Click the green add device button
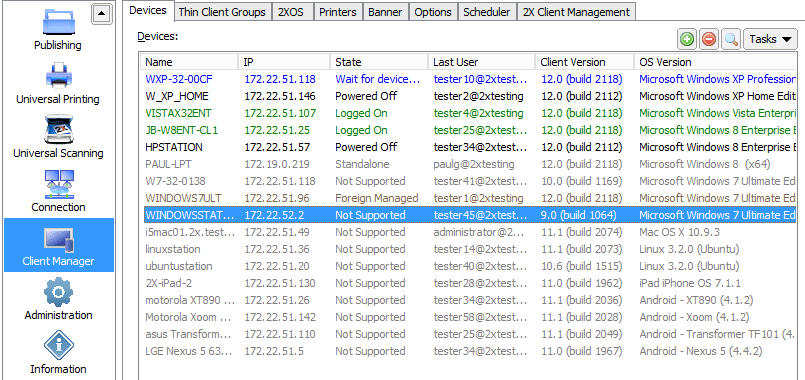This screenshot has height=380, width=805. pos(687,39)
